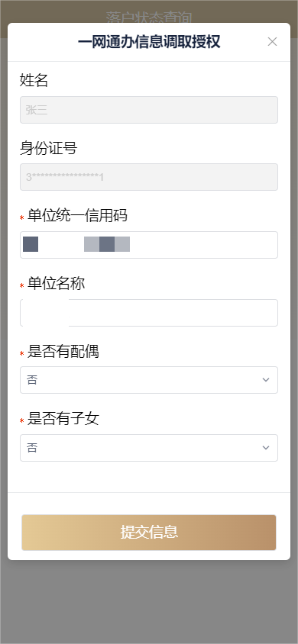This screenshot has width=298, height=644.
Task: Click the 姓名 field showing 张三
Action: click(149, 110)
